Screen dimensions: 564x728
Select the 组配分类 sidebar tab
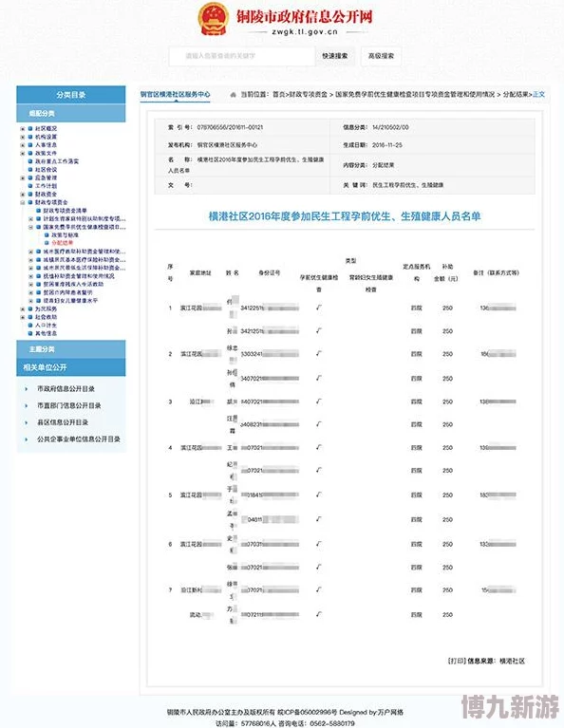(x=71, y=113)
